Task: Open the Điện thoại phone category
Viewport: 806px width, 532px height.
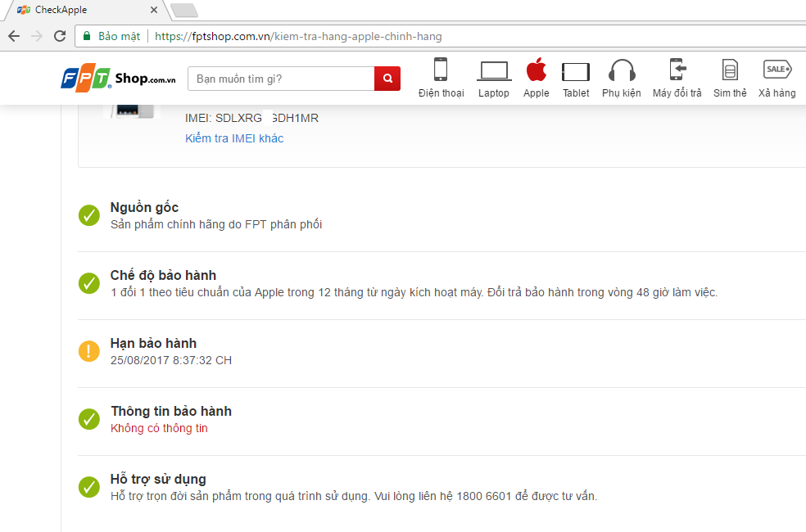Action: pyautogui.click(x=441, y=78)
